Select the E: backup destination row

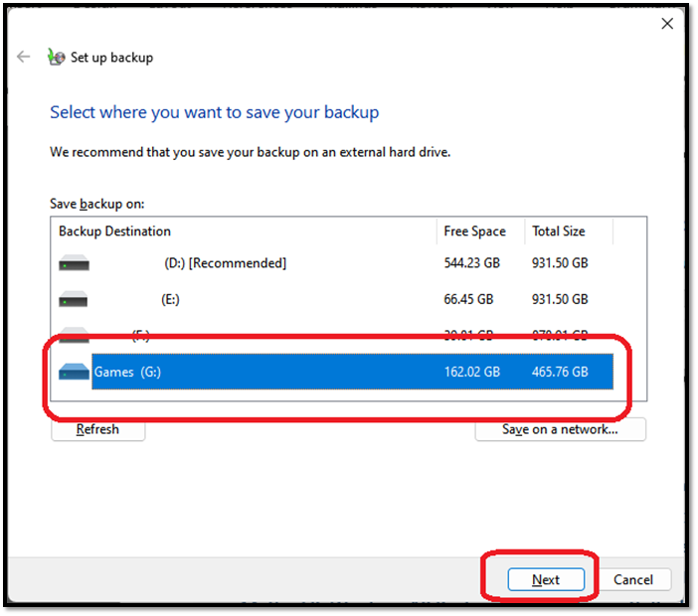[336, 299]
